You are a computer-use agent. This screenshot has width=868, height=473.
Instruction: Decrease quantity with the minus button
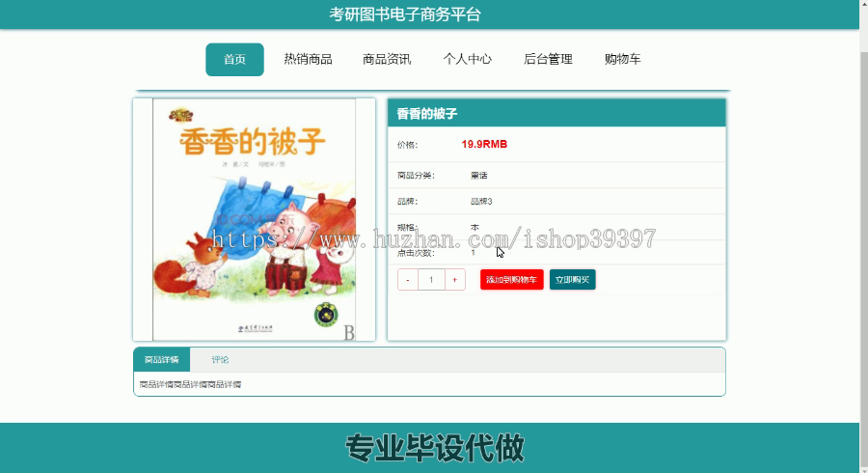(408, 280)
